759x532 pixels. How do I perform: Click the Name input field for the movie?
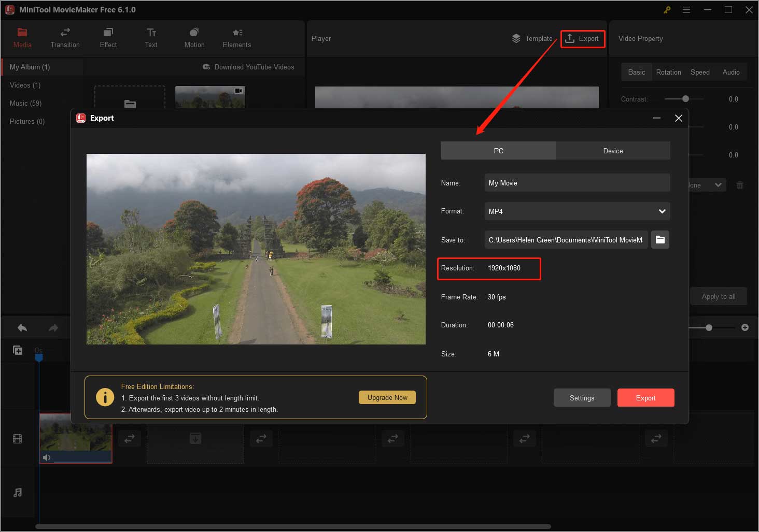click(577, 182)
